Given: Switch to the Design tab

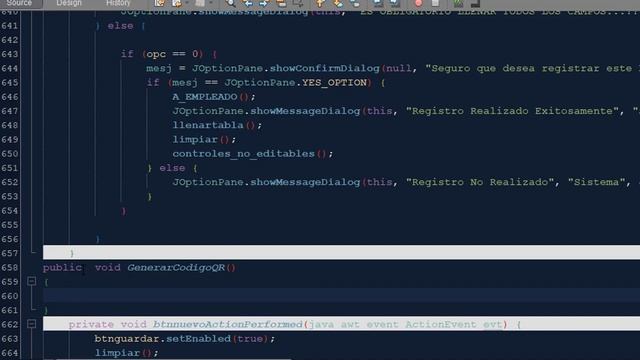Looking at the screenshot, I should [x=69, y=3].
